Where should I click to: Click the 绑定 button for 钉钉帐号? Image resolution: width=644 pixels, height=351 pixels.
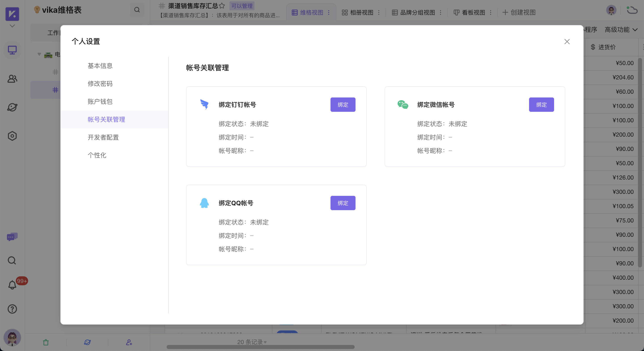tap(343, 104)
